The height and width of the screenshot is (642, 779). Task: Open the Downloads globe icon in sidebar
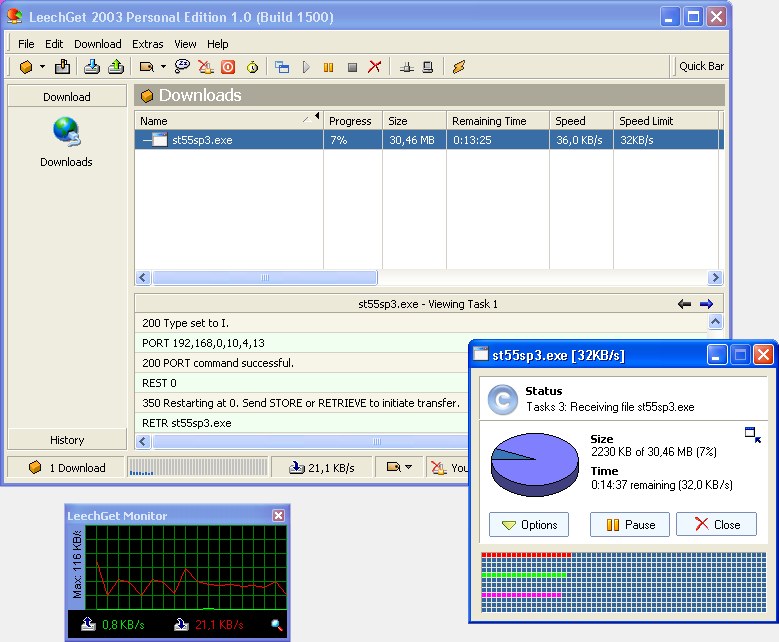(x=66, y=132)
